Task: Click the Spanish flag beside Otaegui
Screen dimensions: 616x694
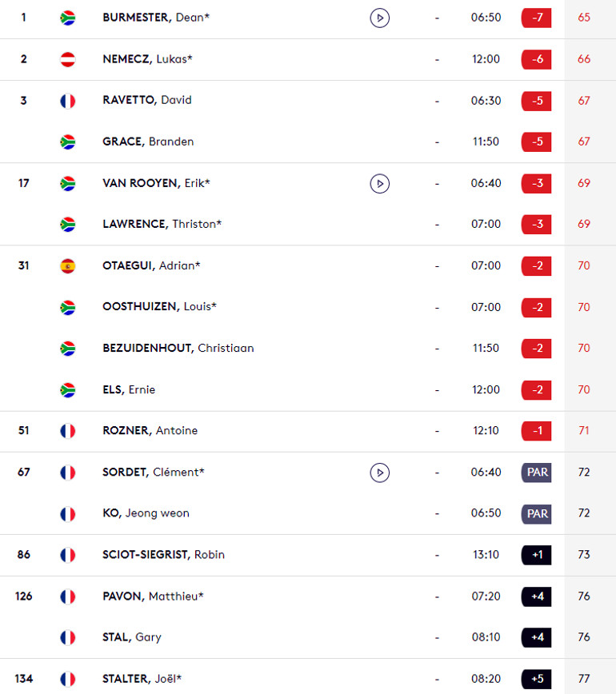Action: pyautogui.click(x=68, y=266)
